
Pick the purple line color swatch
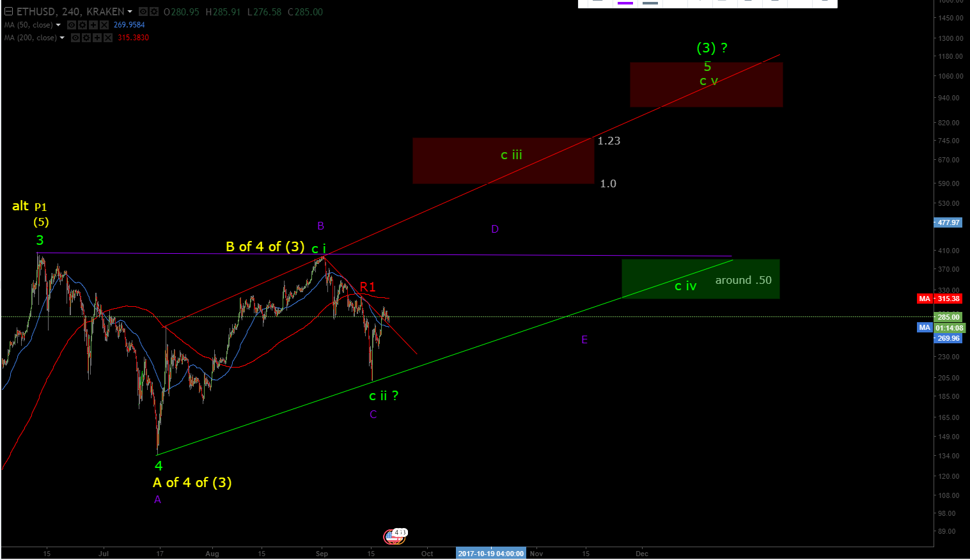(625, 3)
